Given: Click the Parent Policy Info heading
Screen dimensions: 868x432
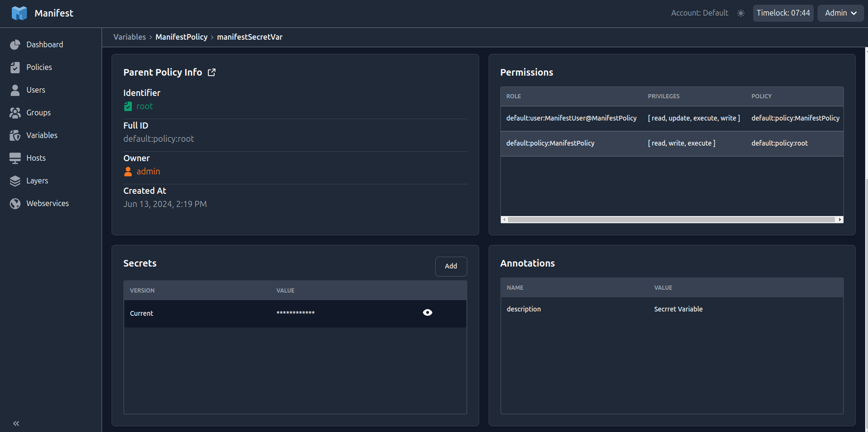Looking at the screenshot, I should (x=163, y=72).
